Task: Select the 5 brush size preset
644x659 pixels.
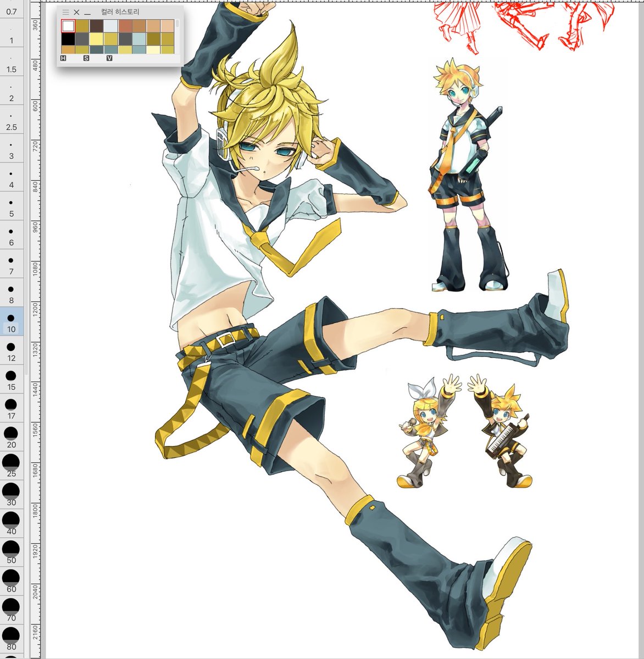Action: tap(11, 206)
